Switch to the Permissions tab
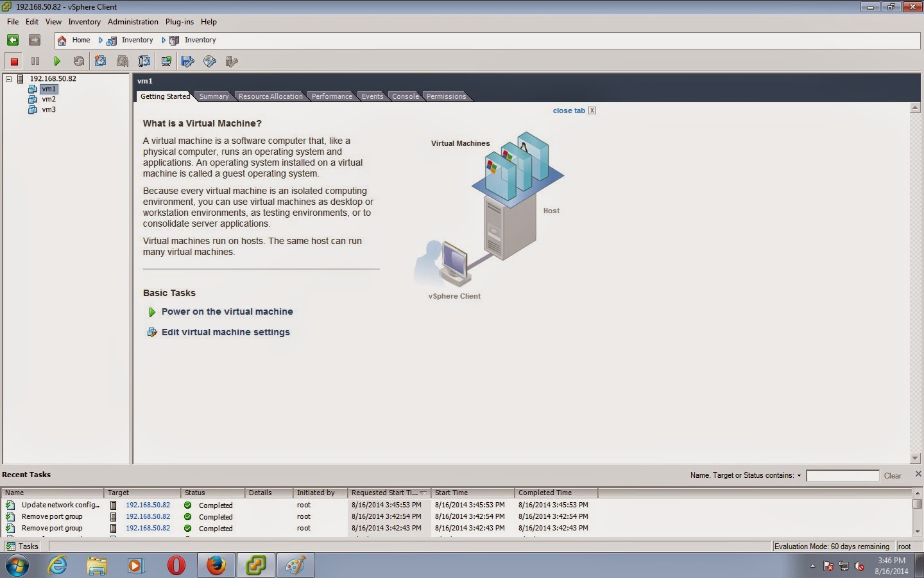924x578 pixels. pyautogui.click(x=447, y=96)
